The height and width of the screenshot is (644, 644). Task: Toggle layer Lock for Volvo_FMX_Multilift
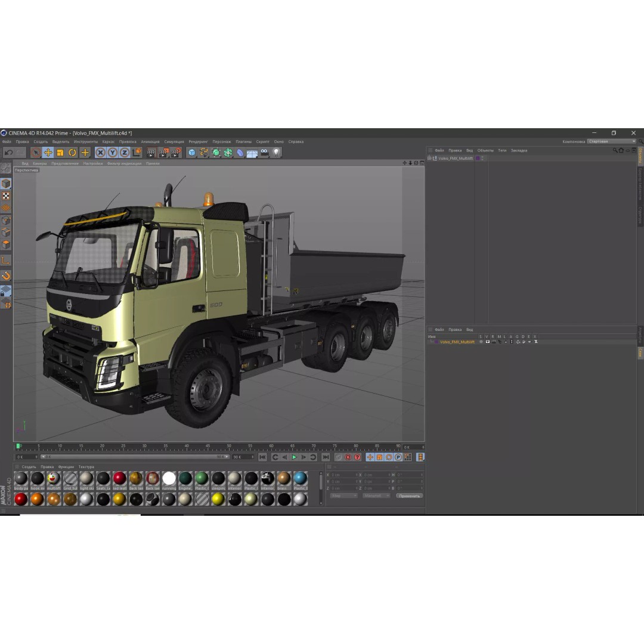coord(506,342)
